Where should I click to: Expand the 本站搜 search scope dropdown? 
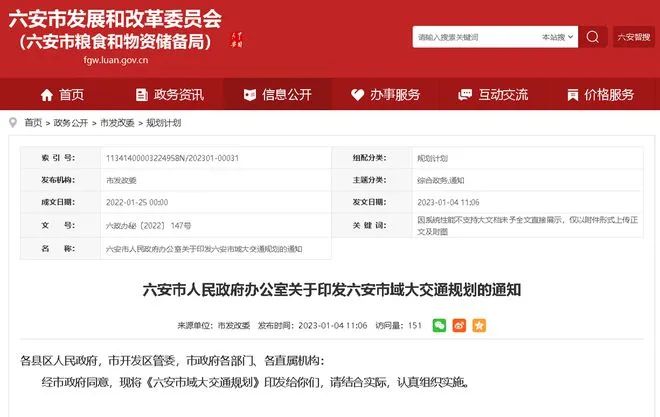555,37
